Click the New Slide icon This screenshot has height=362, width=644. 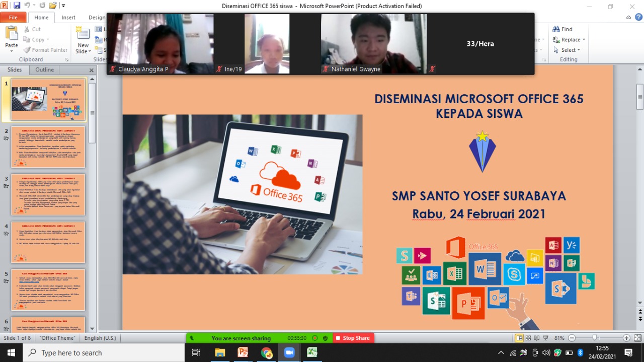(82, 33)
